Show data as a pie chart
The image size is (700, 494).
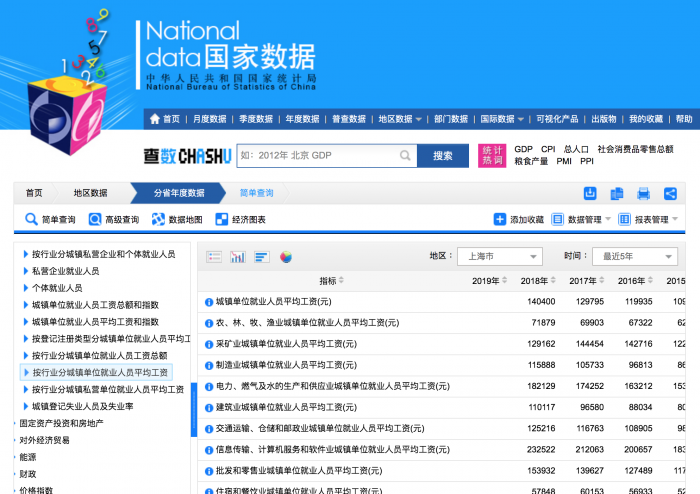pos(286,257)
